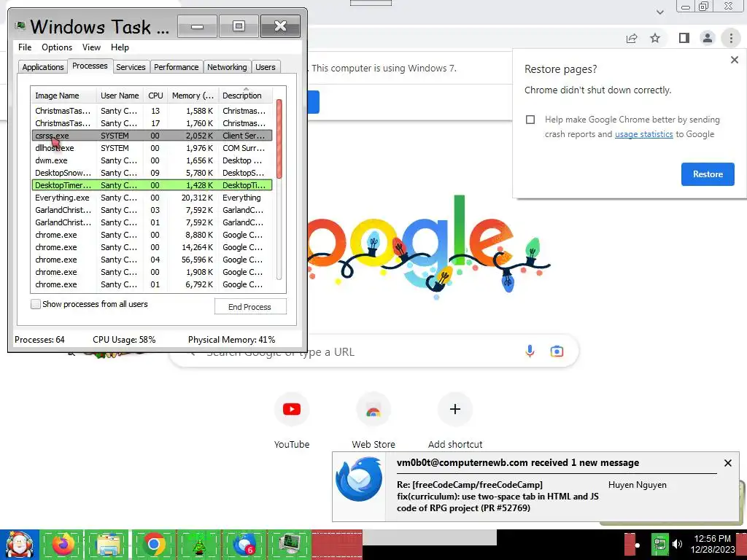Check the send crash reports checkbox

tap(530, 120)
